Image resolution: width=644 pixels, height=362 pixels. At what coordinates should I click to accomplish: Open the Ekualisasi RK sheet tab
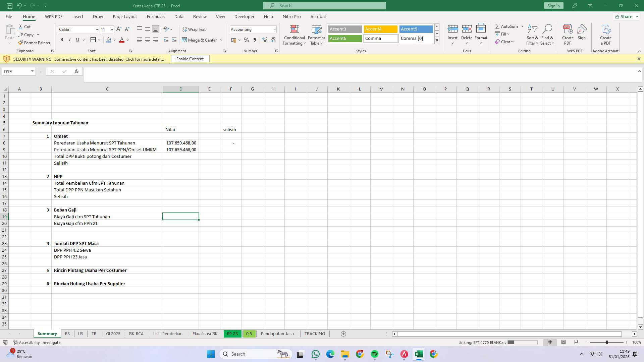click(x=204, y=334)
